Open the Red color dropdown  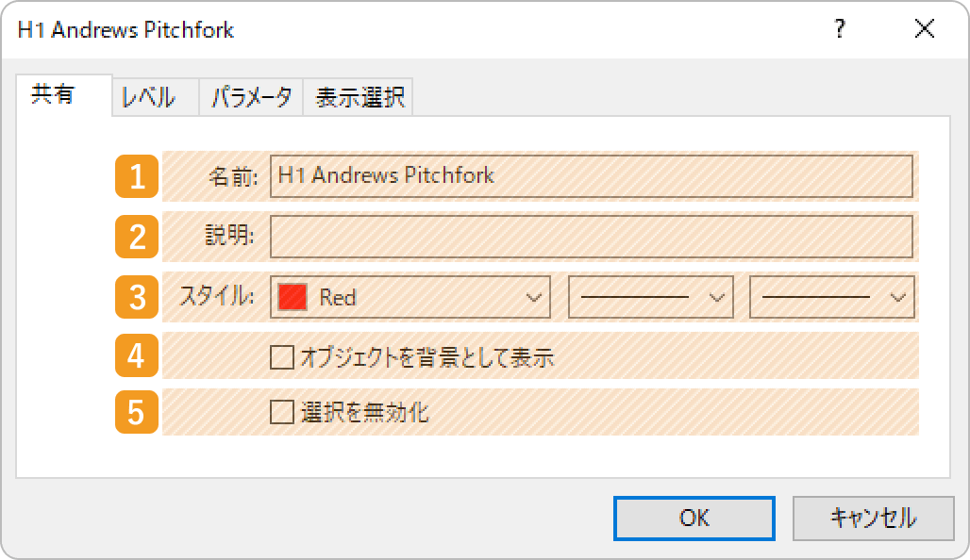(x=410, y=297)
